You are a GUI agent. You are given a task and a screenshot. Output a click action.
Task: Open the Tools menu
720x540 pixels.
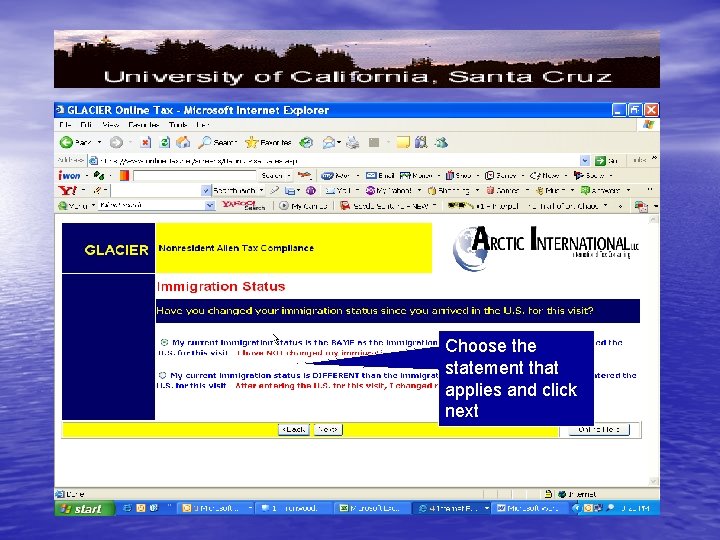click(178, 124)
